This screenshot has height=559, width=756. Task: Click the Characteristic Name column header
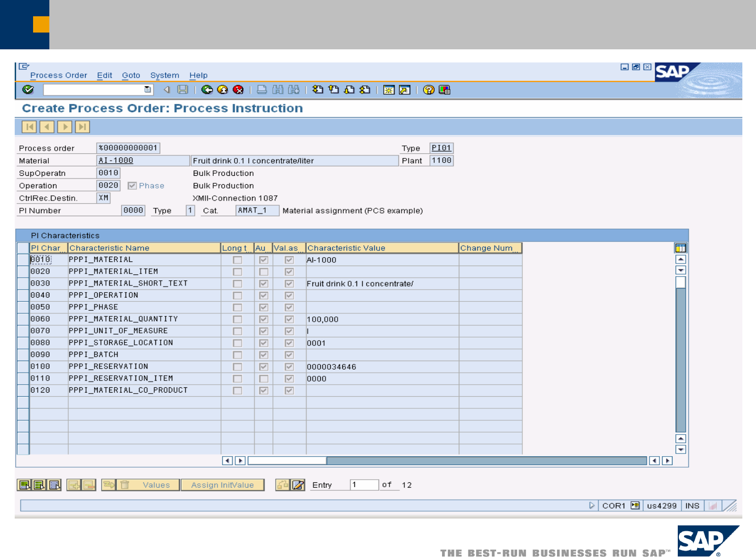tap(144, 248)
